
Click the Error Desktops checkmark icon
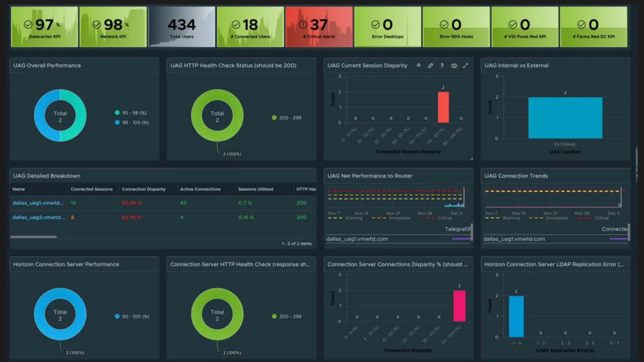point(375,25)
